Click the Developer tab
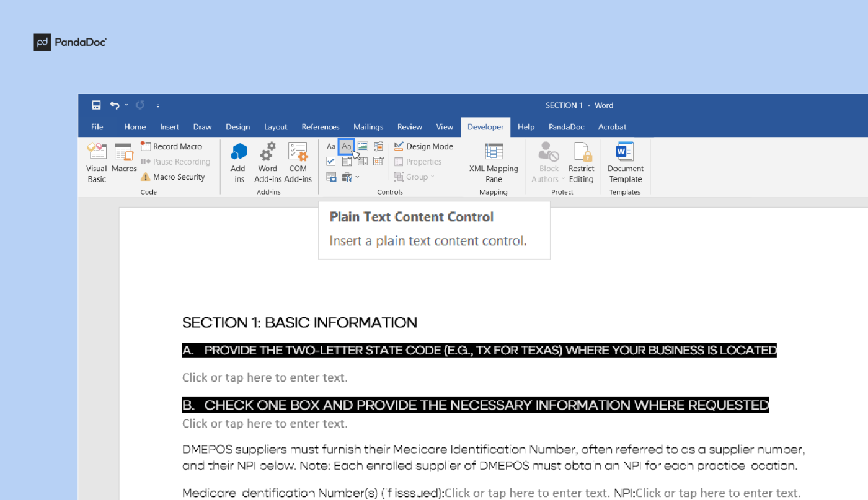This screenshot has width=868, height=500. pyautogui.click(x=485, y=127)
